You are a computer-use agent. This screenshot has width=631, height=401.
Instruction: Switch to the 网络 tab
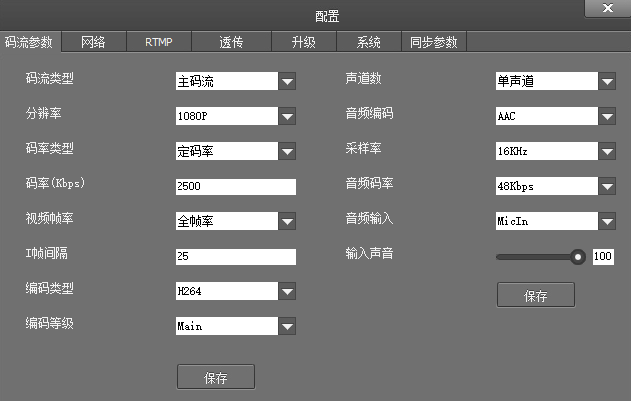pyautogui.click(x=93, y=42)
